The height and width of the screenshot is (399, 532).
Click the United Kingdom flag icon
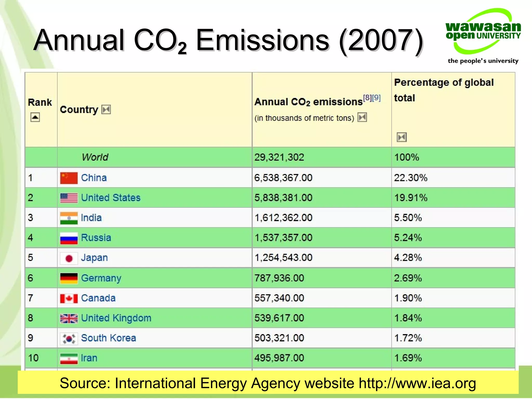tap(69, 318)
